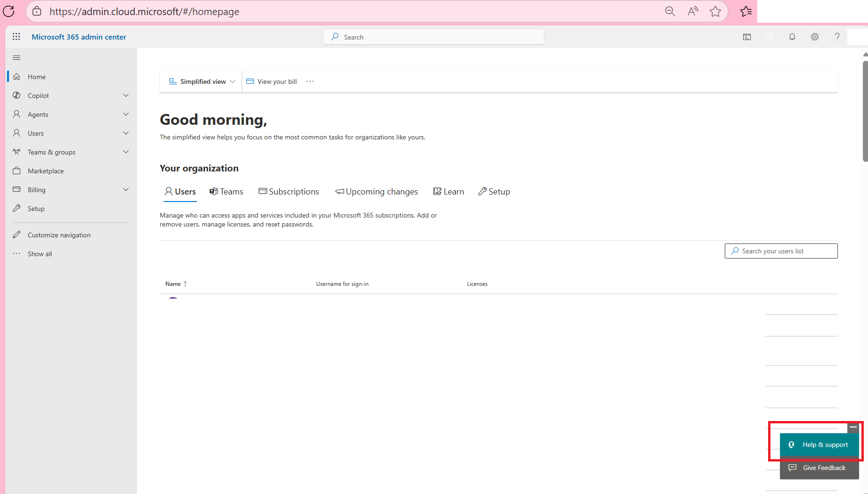The width and height of the screenshot is (868, 494).
Task: Click View your bill button
Action: 271,81
